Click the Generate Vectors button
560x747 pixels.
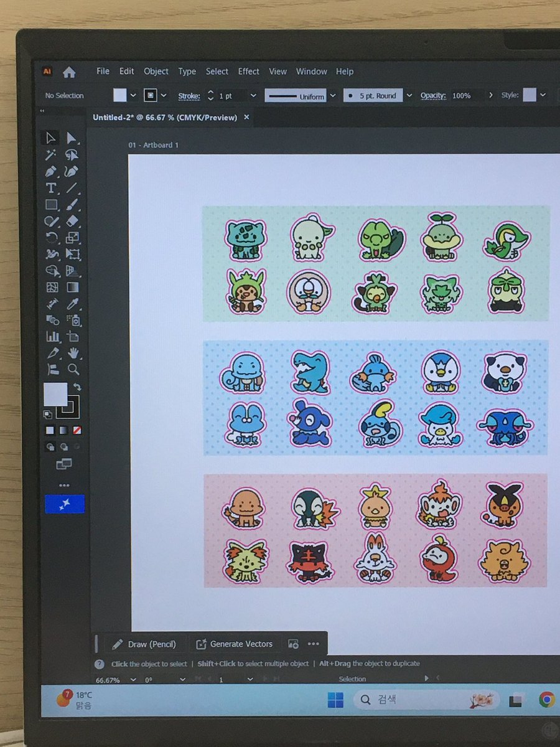(x=235, y=644)
